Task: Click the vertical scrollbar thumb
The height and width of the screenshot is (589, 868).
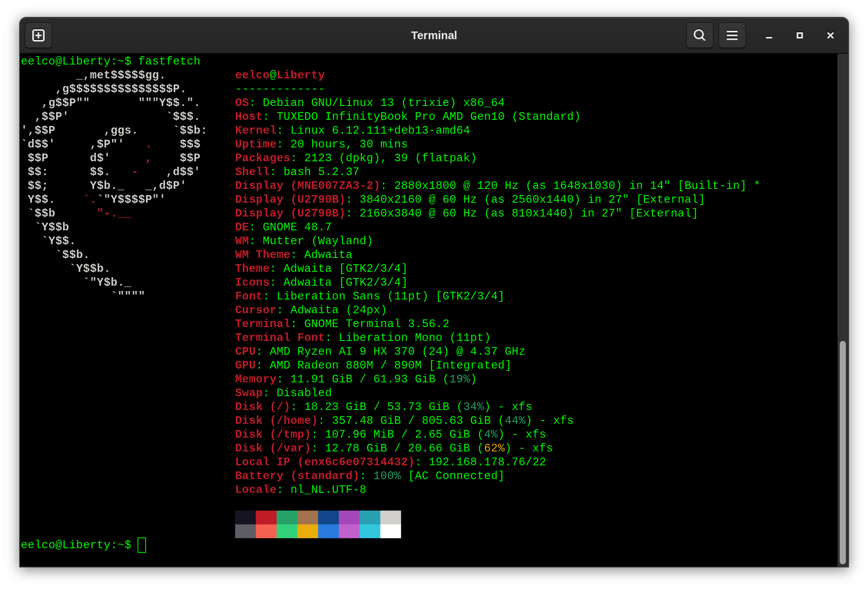Action: coord(843,452)
